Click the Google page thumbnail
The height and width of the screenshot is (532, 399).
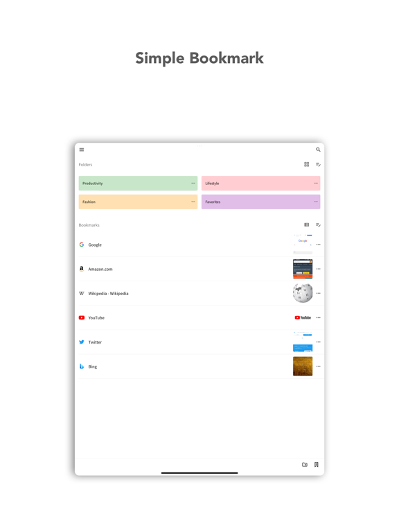pos(303,245)
